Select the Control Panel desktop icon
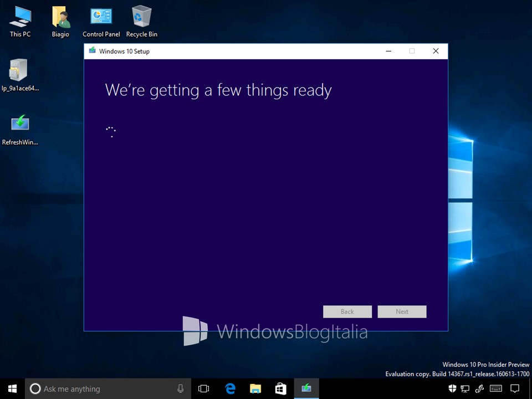Viewport: 532px width, 399px height. point(101,22)
